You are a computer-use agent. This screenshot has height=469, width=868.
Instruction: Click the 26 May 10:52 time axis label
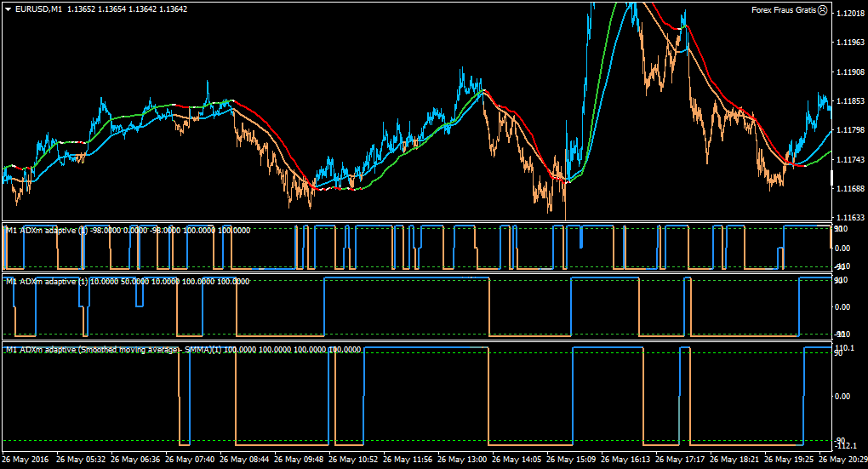coord(353,459)
